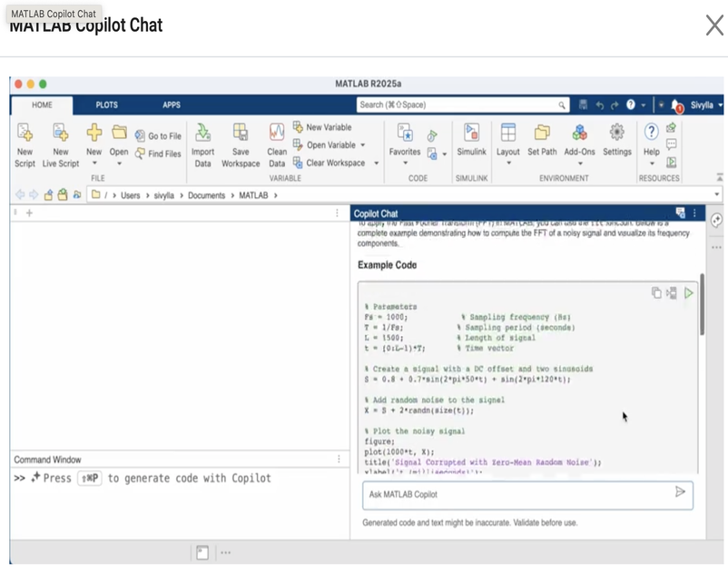Screen dimensions: 728x574
Task: Click the Copilot sidebar icon
Action: [x=716, y=221]
